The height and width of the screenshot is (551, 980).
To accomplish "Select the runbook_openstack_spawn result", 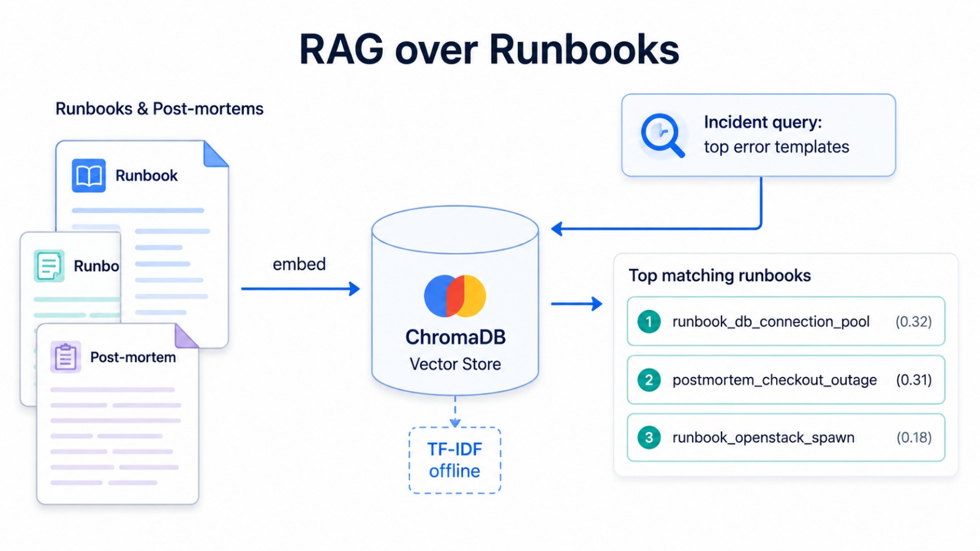I will (786, 438).
